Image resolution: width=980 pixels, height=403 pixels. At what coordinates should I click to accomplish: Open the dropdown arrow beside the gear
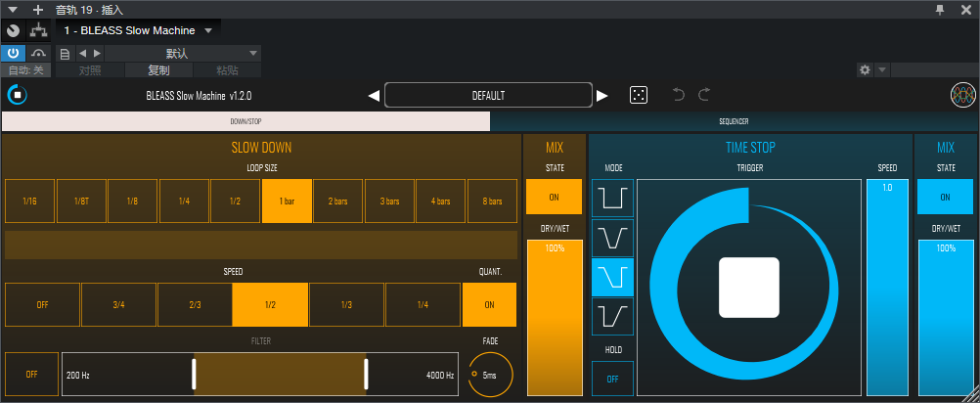click(x=882, y=70)
